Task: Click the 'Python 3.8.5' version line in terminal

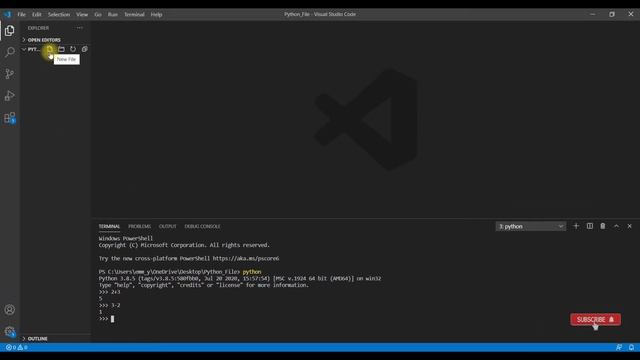Action: (240, 278)
